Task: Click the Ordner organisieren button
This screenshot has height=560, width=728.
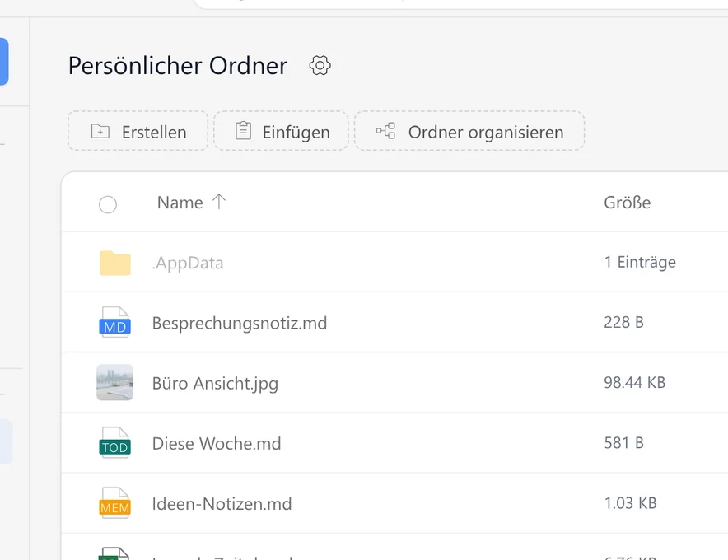Action: point(469,131)
